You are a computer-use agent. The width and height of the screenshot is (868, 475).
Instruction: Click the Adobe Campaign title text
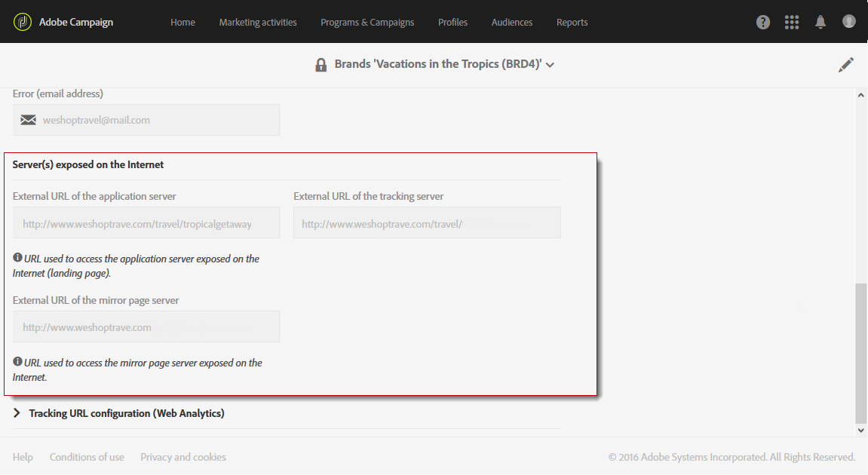point(76,22)
